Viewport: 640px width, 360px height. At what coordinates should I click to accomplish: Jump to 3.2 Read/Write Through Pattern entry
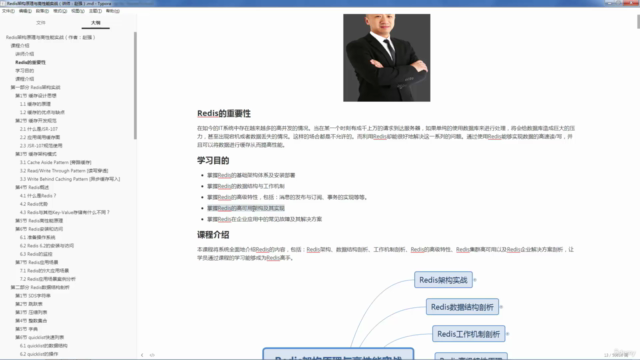pos(64,171)
